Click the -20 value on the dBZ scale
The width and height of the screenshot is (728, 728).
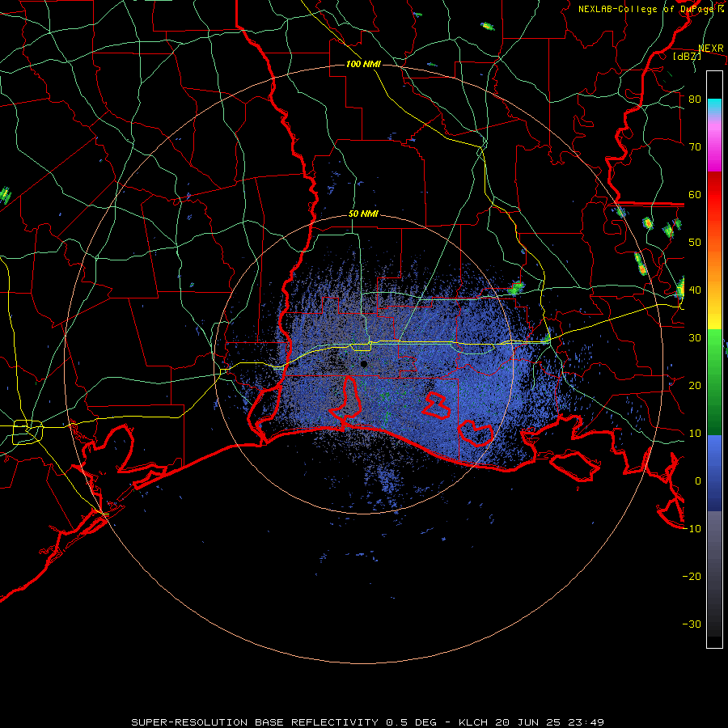[x=692, y=577]
